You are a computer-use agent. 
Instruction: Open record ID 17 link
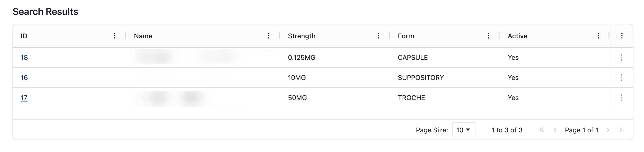click(x=24, y=98)
